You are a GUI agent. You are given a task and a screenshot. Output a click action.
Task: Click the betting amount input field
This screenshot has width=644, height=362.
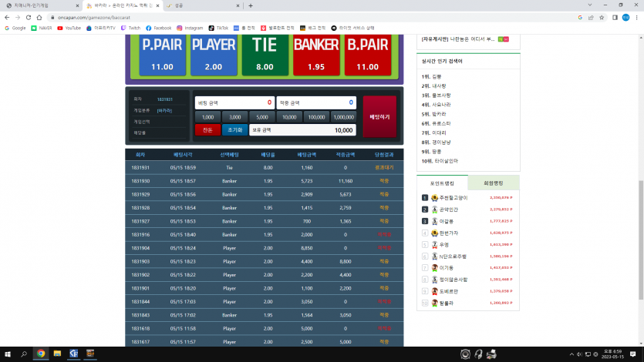(x=234, y=102)
